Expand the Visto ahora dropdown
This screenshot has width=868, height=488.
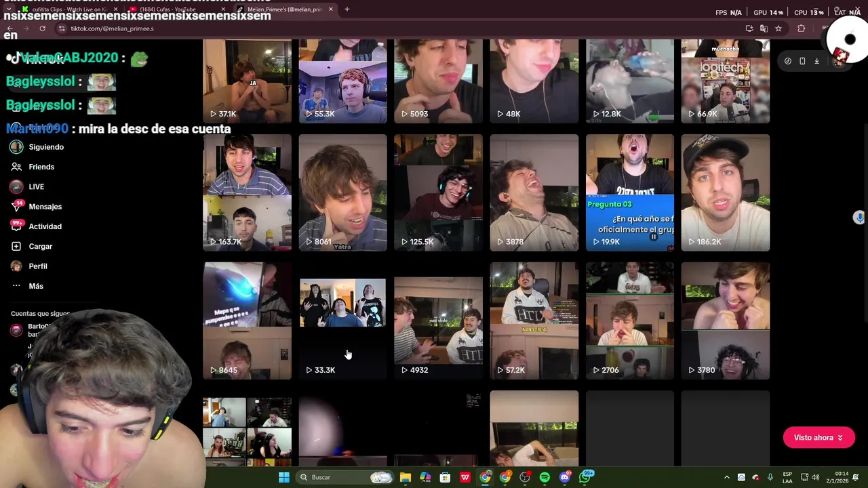coord(818,438)
